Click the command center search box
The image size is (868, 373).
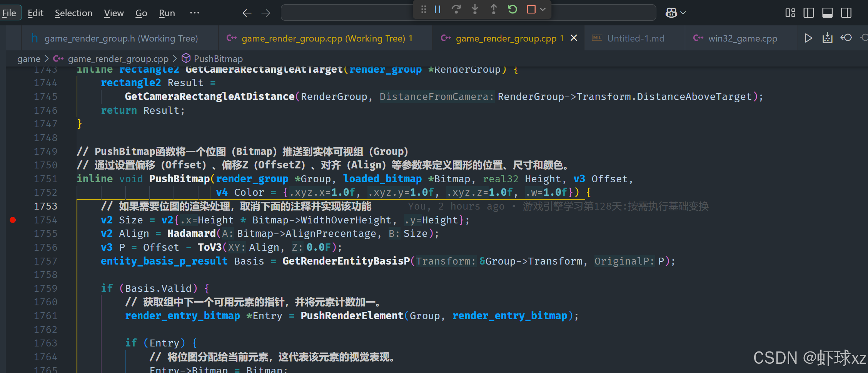(346, 13)
